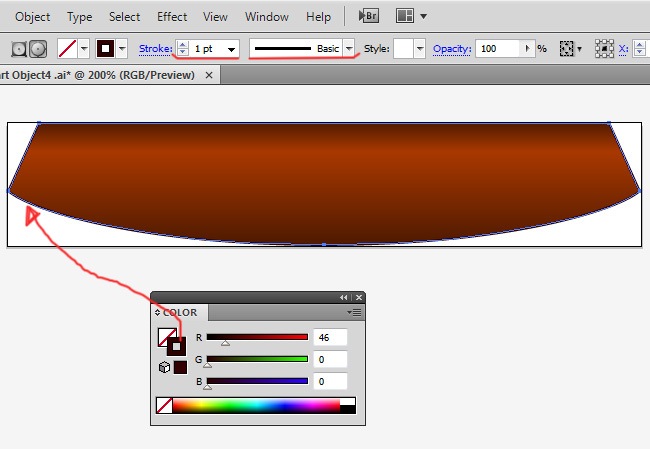Collapse the Color panel with double arrows
The height and width of the screenshot is (449, 650).
coord(344,297)
